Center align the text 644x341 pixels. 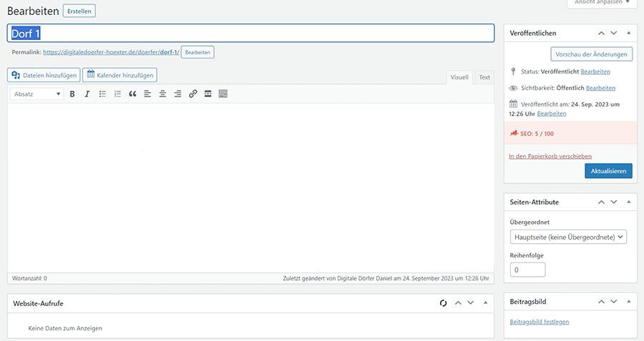(162, 94)
